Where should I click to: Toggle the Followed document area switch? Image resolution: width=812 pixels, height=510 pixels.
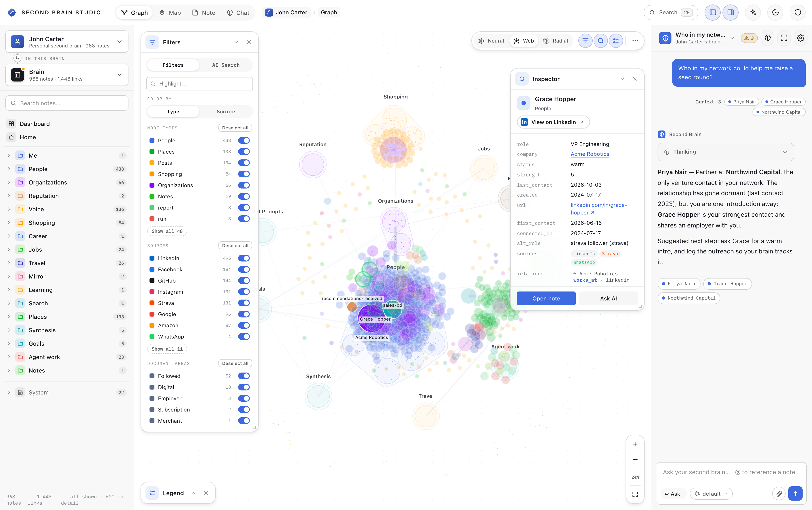244,376
